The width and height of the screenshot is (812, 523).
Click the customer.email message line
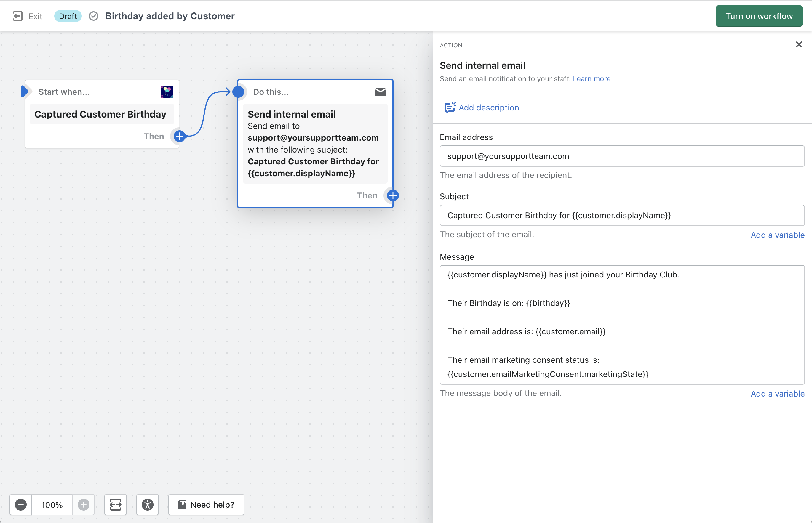pos(526,331)
